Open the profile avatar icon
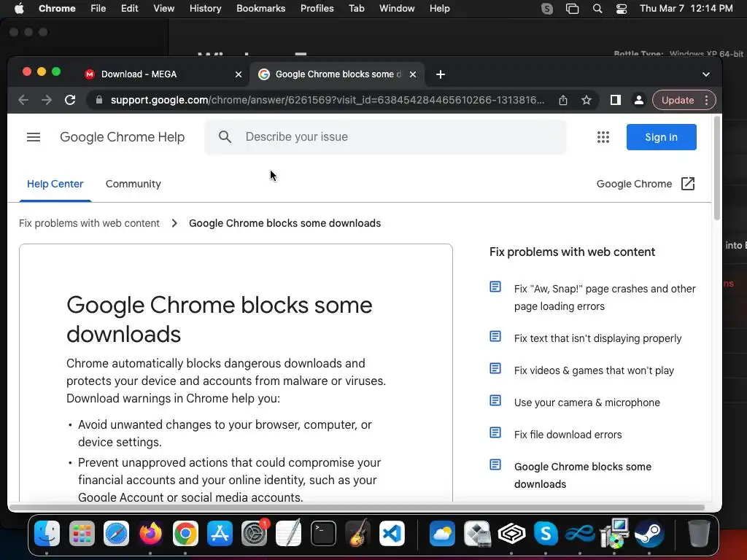 (x=638, y=100)
